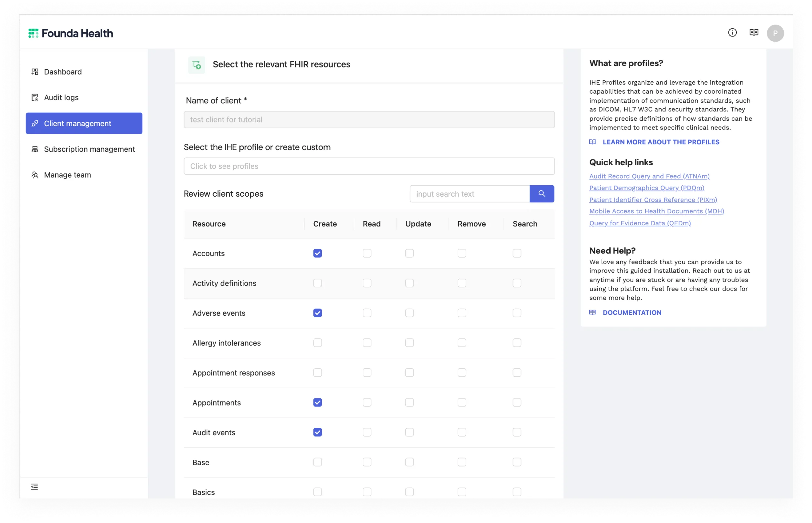This screenshot has width=812, height=523.
Task: Focus the scopes search text field
Action: 470,194
